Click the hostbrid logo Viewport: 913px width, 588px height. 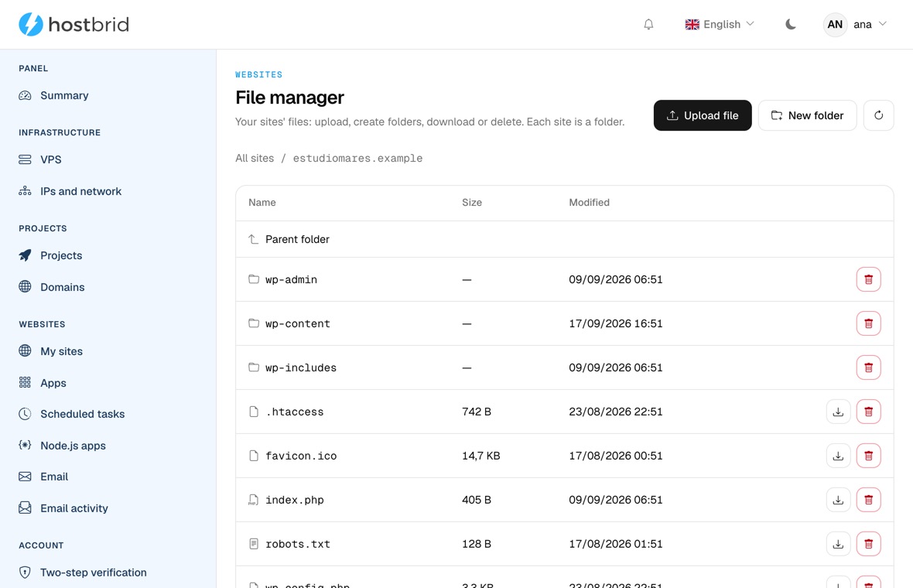(74, 25)
